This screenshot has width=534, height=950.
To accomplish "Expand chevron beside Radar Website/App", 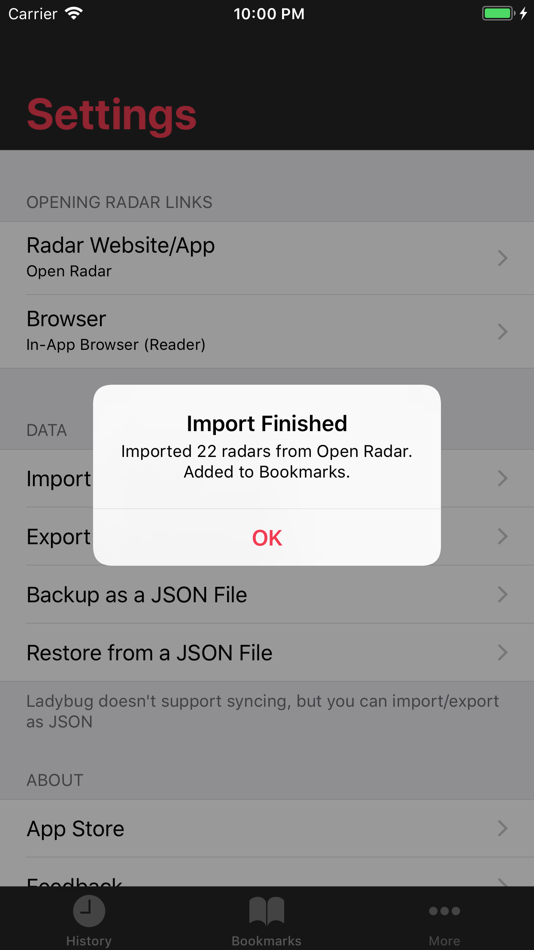I will tap(502, 259).
